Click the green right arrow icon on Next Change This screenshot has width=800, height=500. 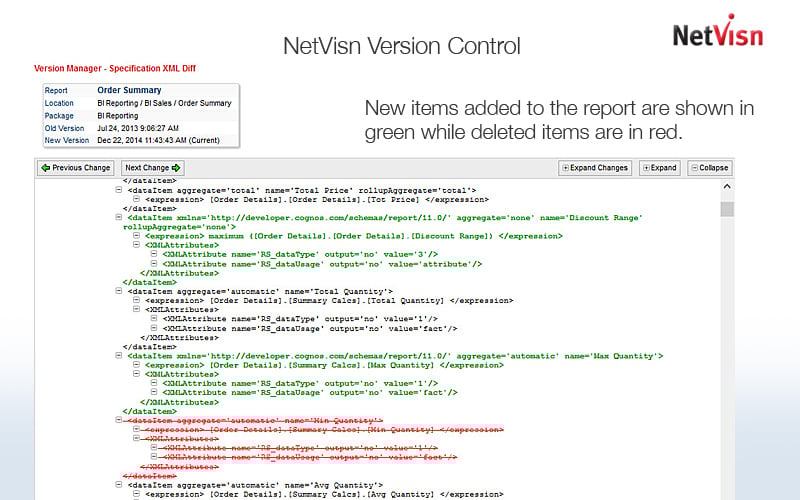pyautogui.click(x=176, y=168)
